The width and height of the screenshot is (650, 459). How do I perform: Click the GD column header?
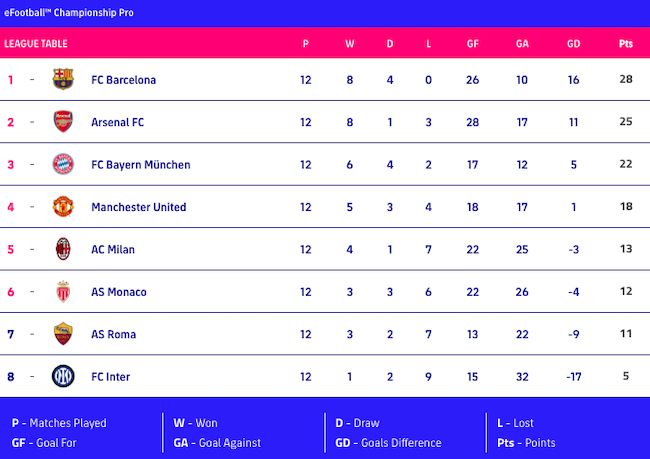(573, 44)
